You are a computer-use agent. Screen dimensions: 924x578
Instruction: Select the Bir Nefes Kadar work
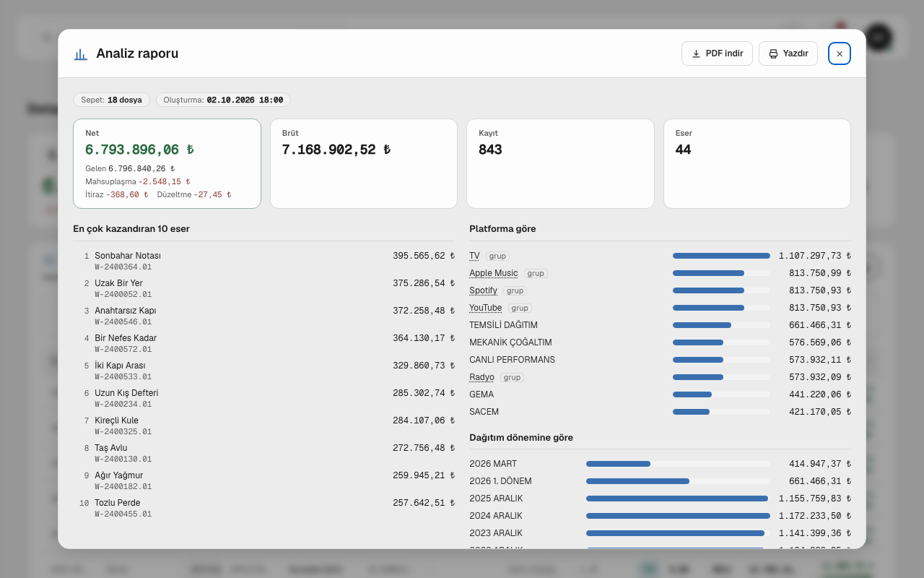(x=264, y=343)
